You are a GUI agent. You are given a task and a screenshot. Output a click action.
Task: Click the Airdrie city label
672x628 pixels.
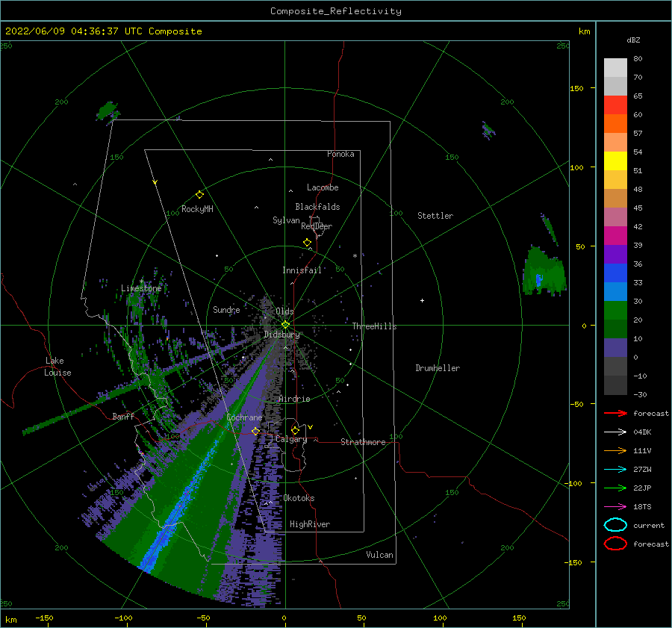(x=294, y=399)
